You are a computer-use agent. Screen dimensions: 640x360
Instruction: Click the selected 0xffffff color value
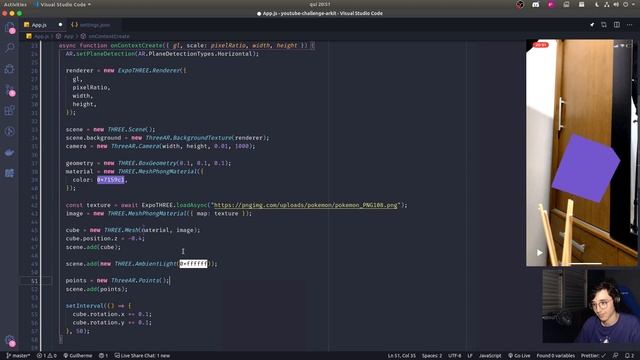pyautogui.click(x=193, y=264)
